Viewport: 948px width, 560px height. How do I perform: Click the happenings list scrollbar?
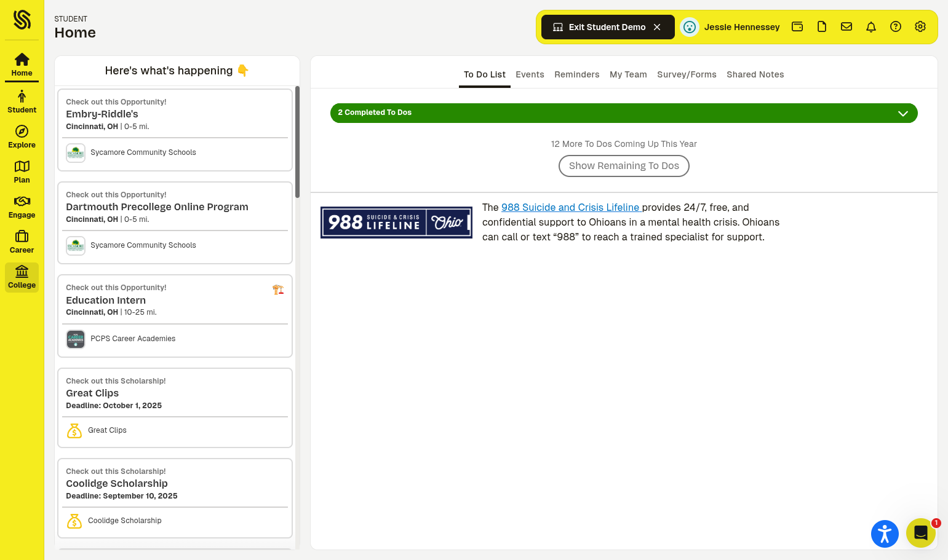tap(297, 142)
